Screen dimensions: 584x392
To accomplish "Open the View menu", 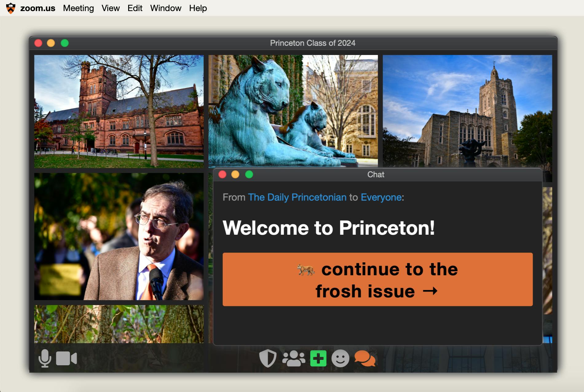I will 110,8.
